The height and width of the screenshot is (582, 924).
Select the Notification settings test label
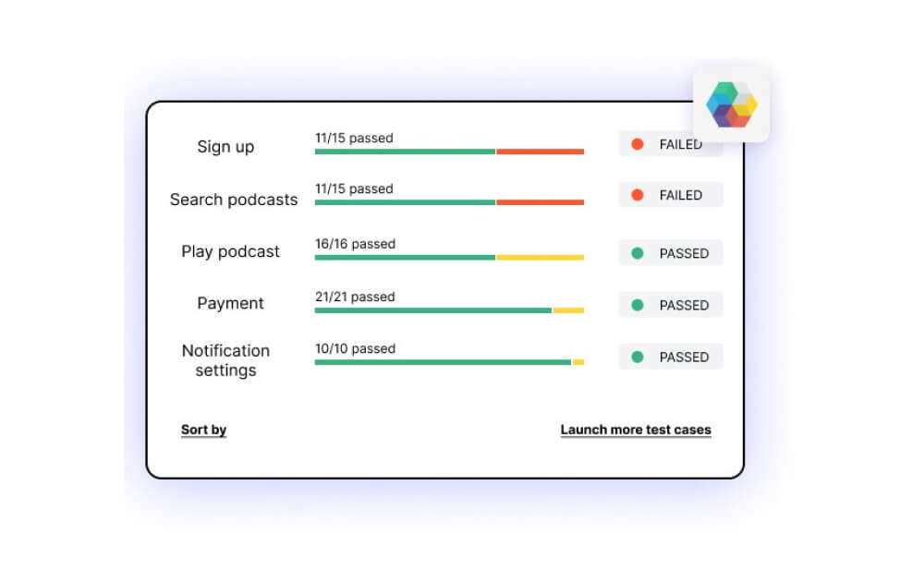point(225,360)
